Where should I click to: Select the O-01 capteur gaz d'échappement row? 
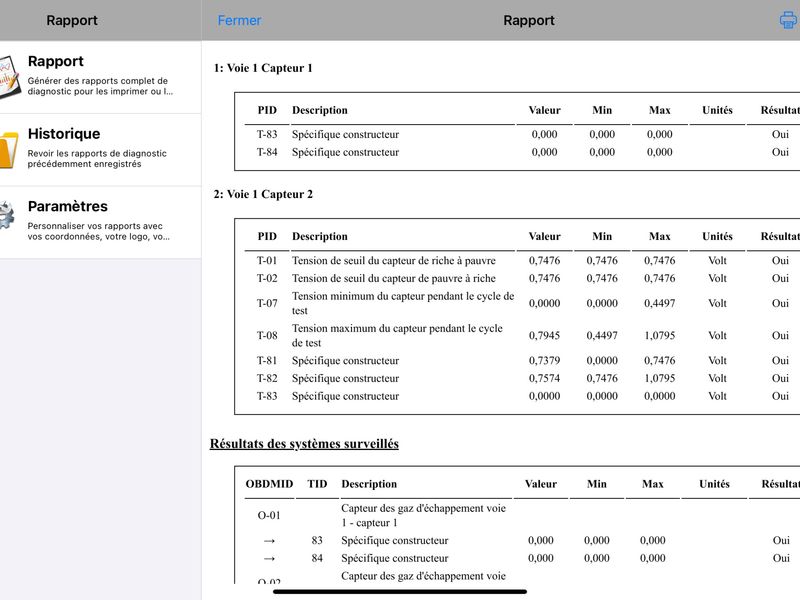[x=522, y=515]
